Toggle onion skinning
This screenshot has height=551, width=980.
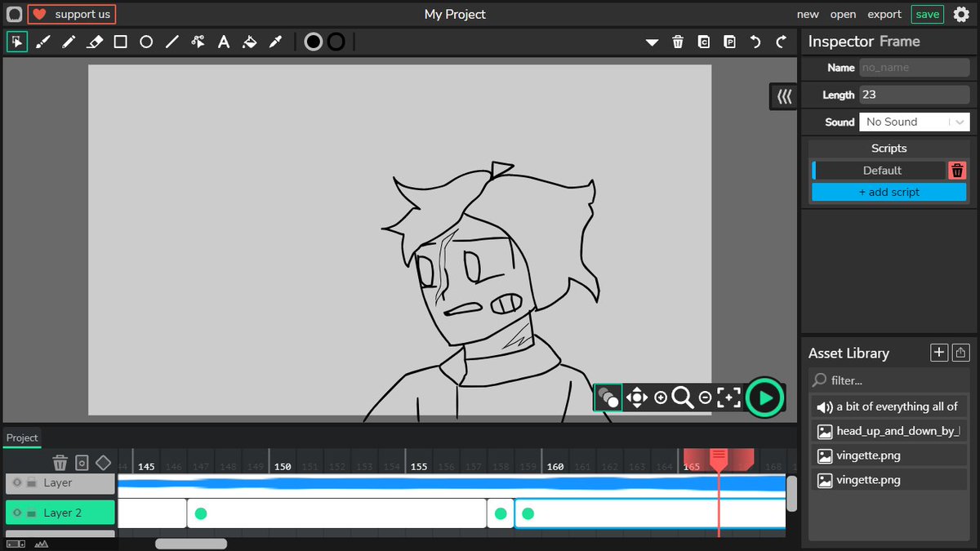click(x=608, y=398)
